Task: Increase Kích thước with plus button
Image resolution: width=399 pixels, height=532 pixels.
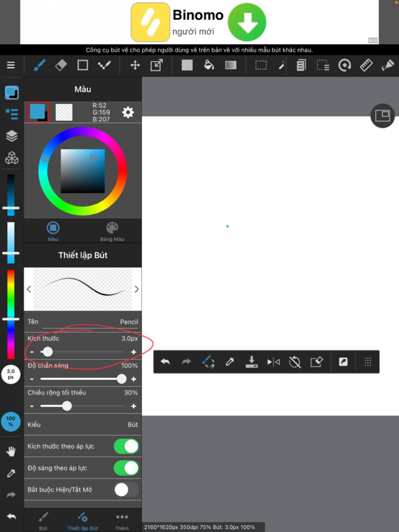Action: [134, 352]
